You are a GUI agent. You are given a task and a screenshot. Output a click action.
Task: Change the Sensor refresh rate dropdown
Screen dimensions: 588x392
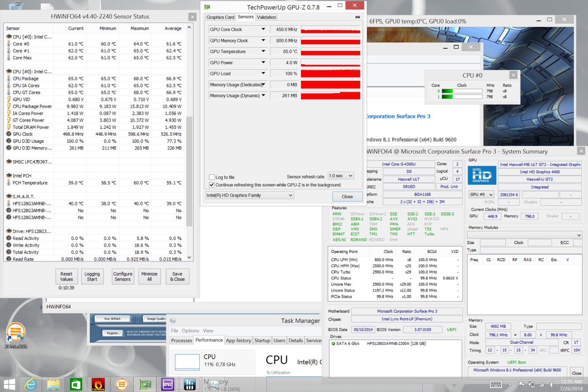coord(341,176)
